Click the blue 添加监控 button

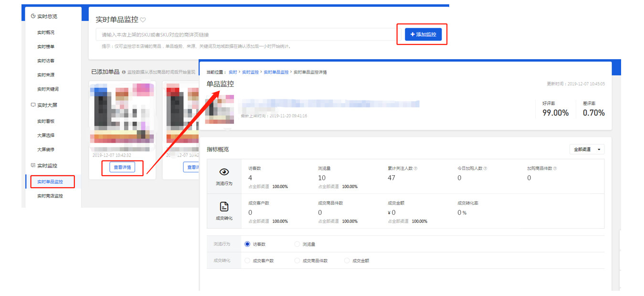tap(423, 34)
